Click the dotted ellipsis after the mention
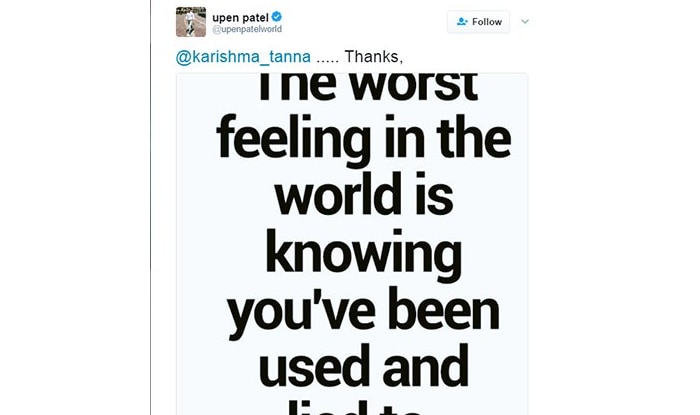700x415 pixels. pyautogui.click(x=327, y=61)
